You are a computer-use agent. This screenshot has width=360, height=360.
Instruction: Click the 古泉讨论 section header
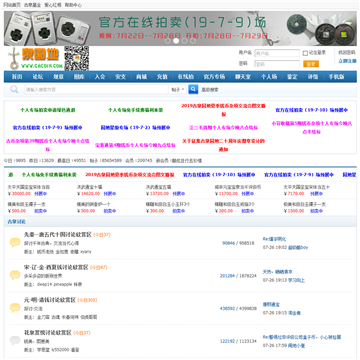(16, 222)
